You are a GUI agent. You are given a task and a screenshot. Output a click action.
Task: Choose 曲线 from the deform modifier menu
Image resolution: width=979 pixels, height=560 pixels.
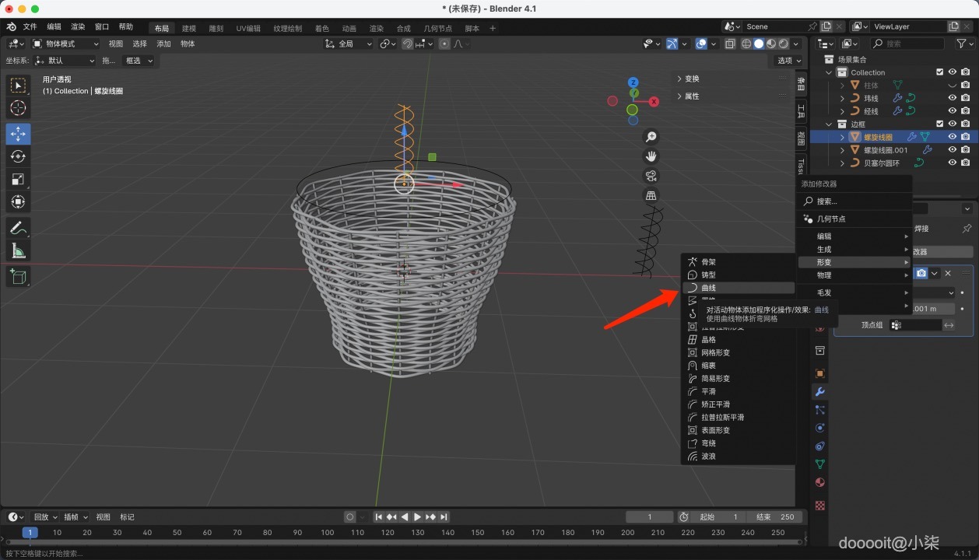click(x=708, y=288)
